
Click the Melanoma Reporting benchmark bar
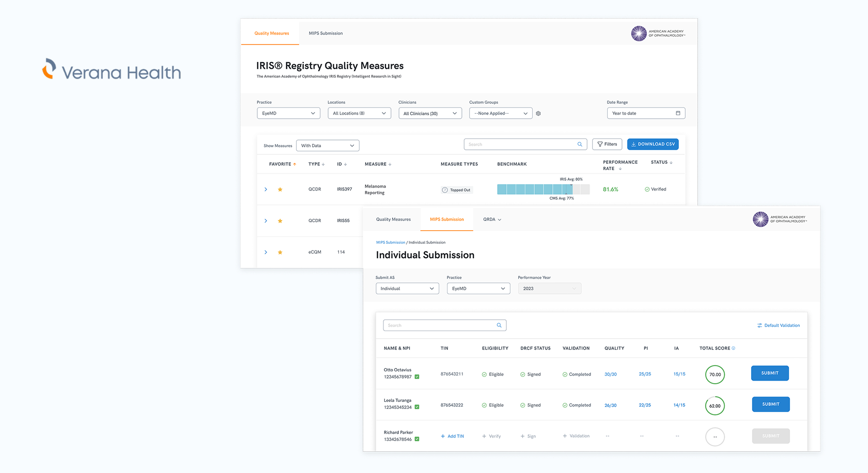click(x=544, y=190)
